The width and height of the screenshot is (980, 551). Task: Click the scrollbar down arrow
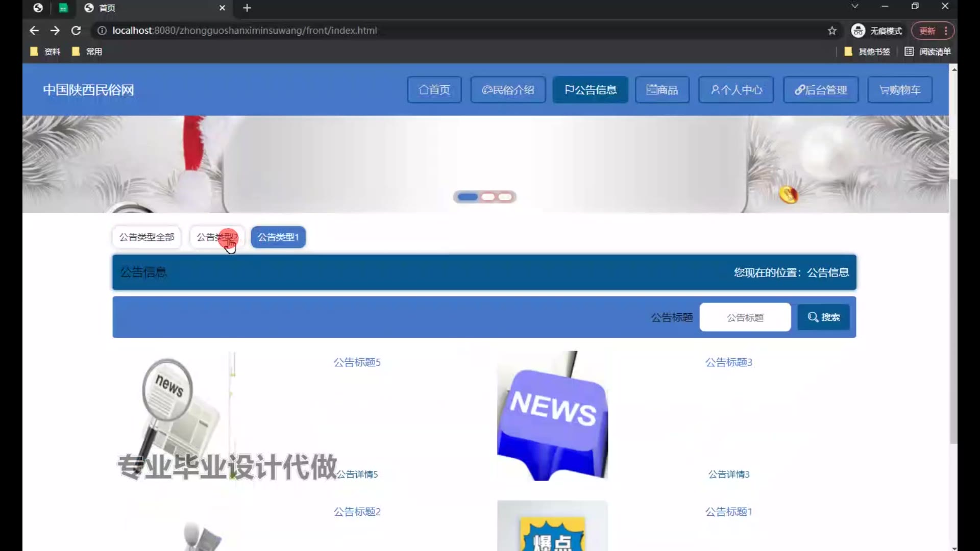[953, 547]
